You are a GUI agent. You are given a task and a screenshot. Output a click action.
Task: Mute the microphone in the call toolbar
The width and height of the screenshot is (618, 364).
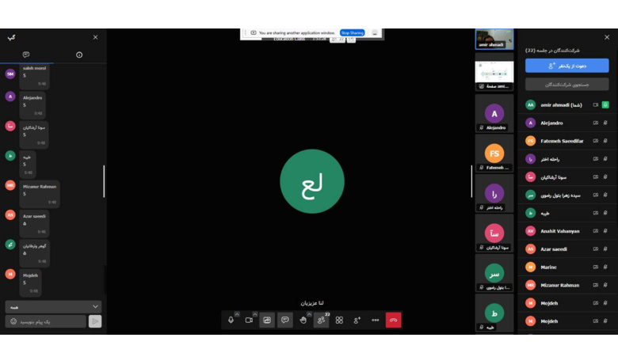pos(231,320)
